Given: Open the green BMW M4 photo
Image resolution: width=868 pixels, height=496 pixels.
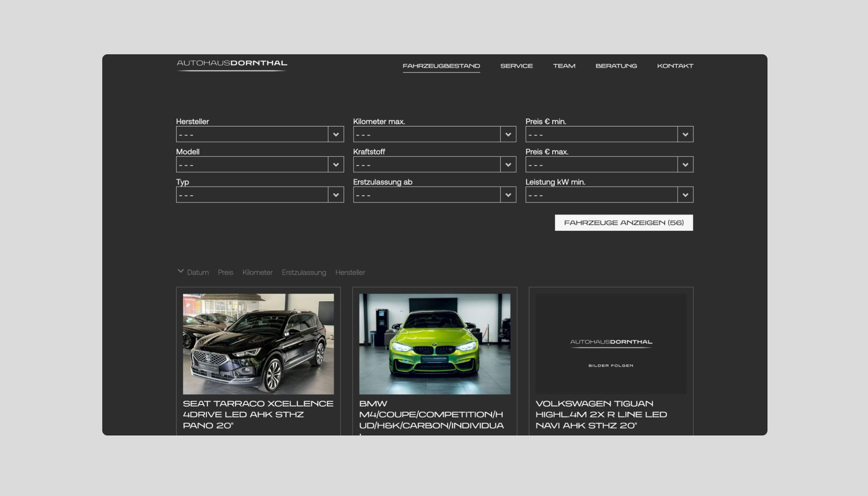Looking at the screenshot, I should (435, 344).
